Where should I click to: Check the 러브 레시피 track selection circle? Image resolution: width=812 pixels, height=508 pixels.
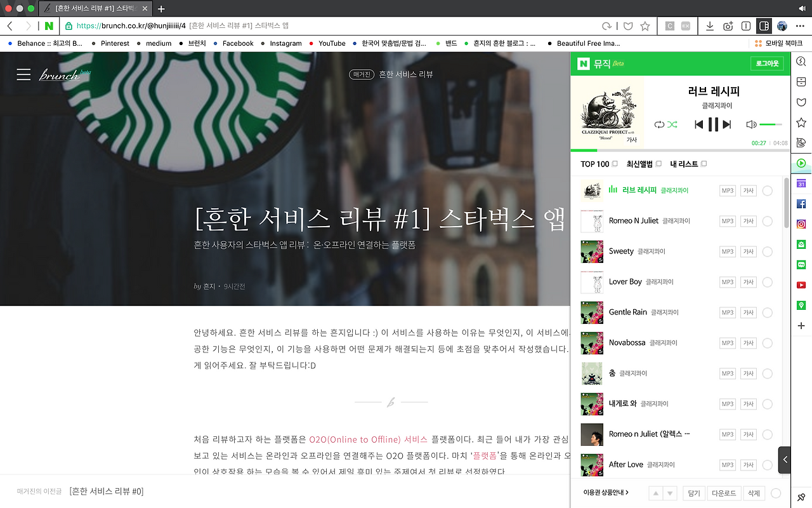(768, 190)
